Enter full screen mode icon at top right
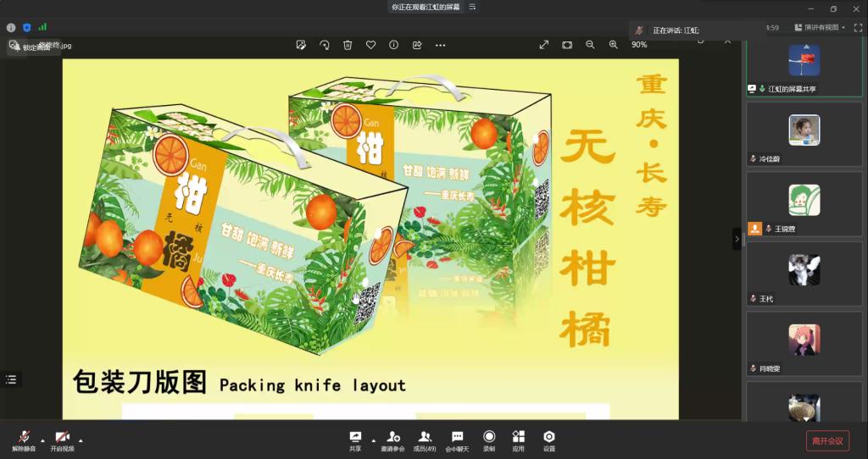The width and height of the screenshot is (868, 459). 858,28
